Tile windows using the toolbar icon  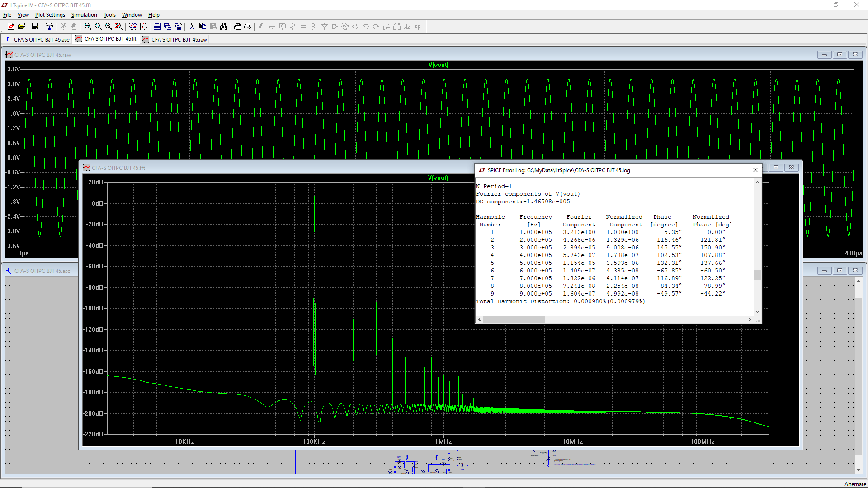click(x=157, y=27)
